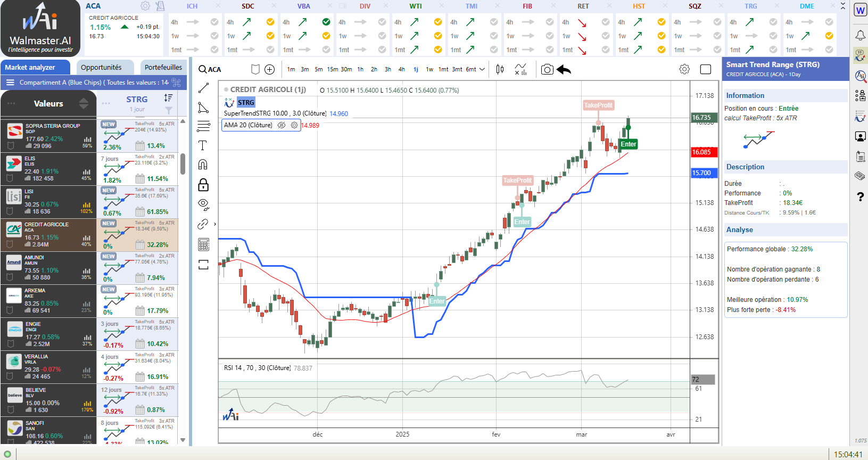Open the indicators menu icon
868x460 pixels.
tap(520, 69)
